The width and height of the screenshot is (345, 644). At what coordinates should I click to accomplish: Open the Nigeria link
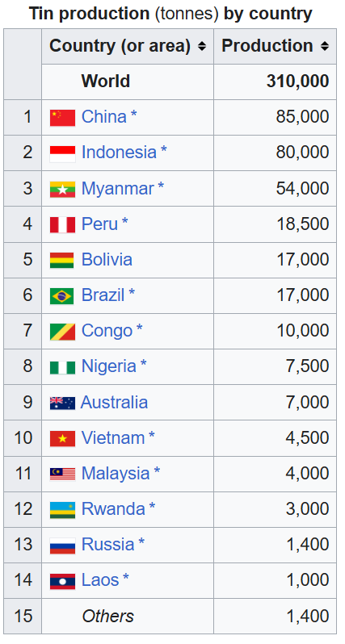point(108,366)
